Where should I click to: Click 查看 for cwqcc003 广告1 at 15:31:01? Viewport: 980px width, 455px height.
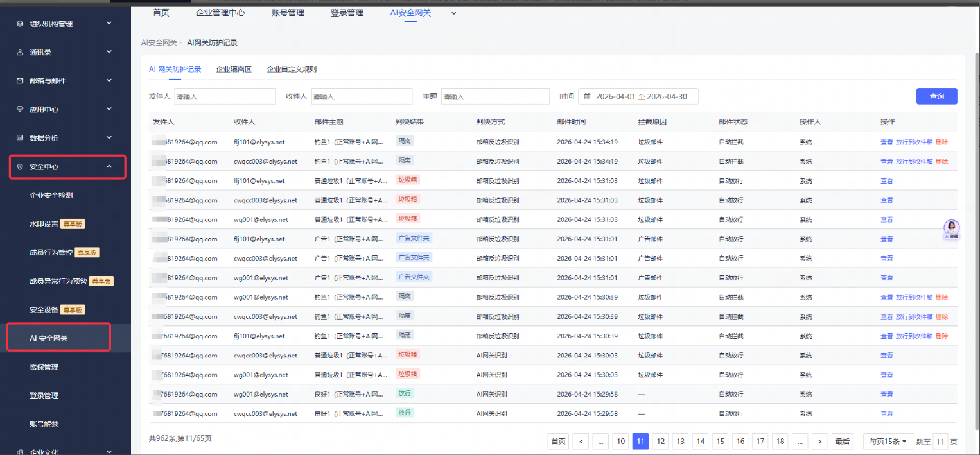click(886, 258)
